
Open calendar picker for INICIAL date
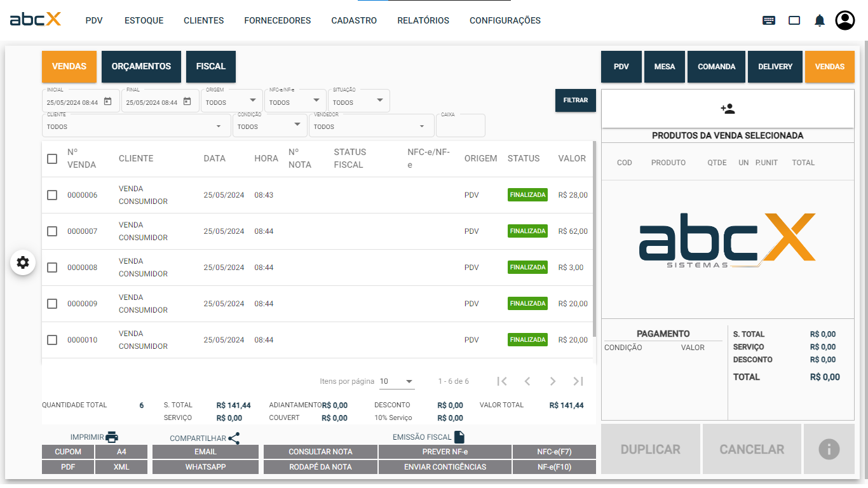[108, 102]
